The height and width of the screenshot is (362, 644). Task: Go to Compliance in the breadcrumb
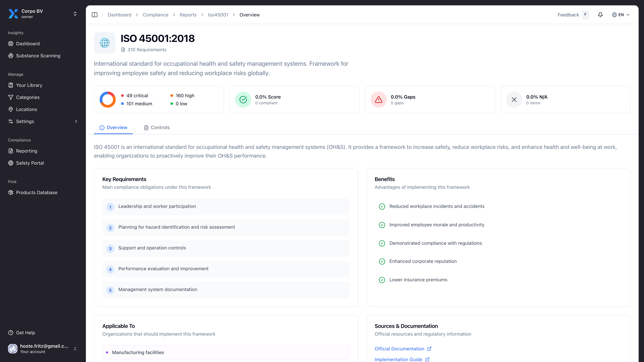(155, 15)
